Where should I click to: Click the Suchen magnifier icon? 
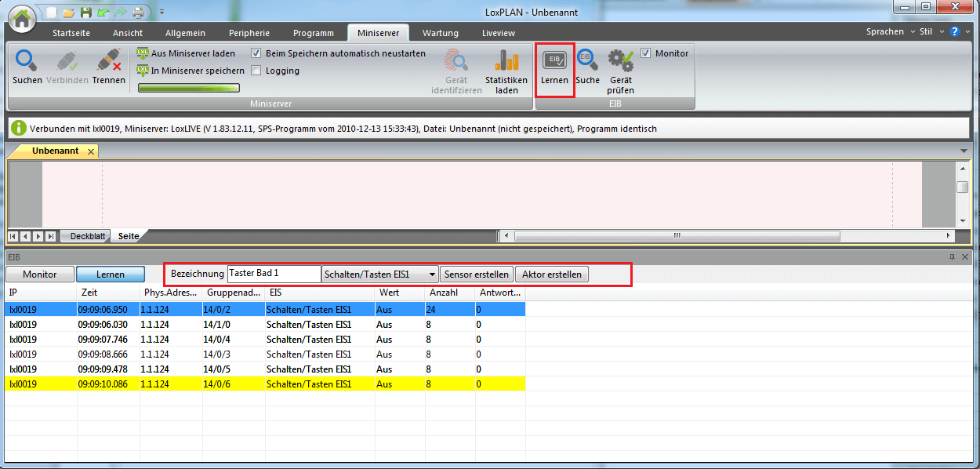(x=27, y=62)
